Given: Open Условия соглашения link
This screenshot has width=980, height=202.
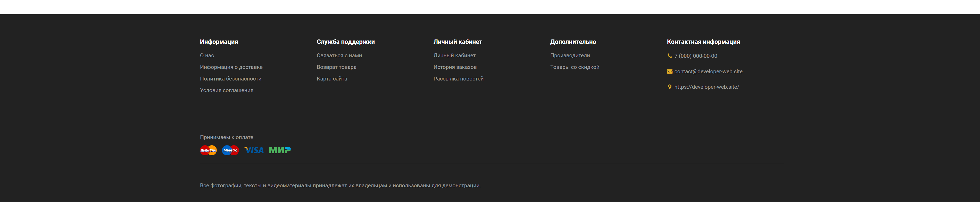Looking at the screenshot, I should [227, 90].
